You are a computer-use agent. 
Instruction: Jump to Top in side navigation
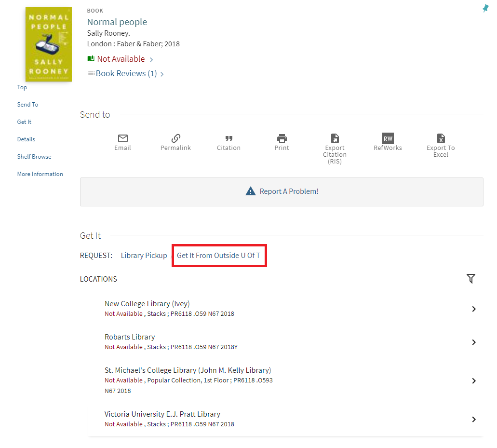(x=22, y=87)
